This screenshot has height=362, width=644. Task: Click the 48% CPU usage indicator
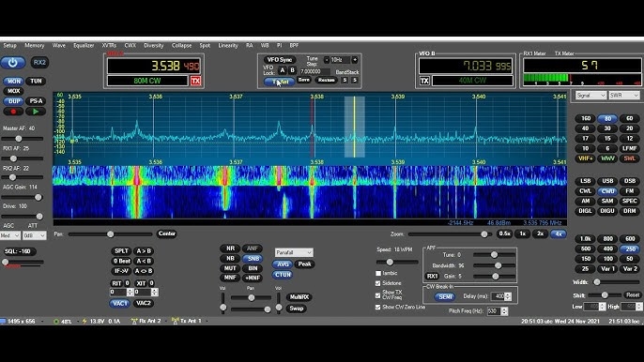[x=63, y=322]
